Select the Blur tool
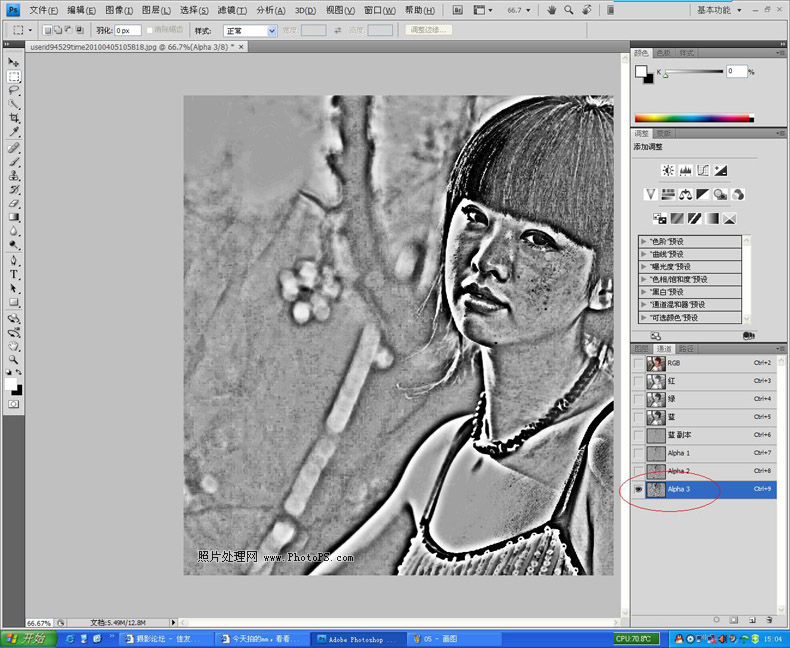This screenshot has width=790, height=648. click(14, 231)
